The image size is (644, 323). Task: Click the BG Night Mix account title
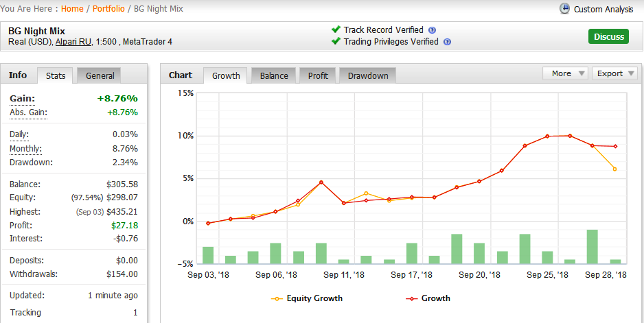pos(36,31)
